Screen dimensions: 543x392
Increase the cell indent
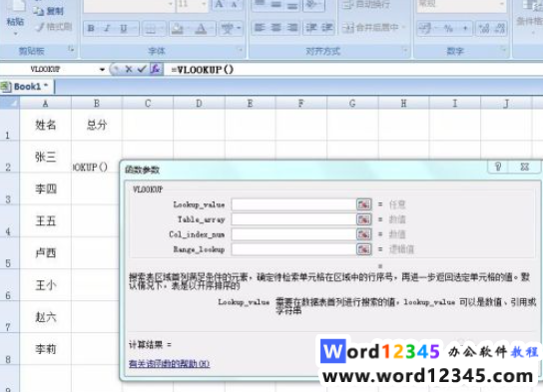tap(326, 28)
